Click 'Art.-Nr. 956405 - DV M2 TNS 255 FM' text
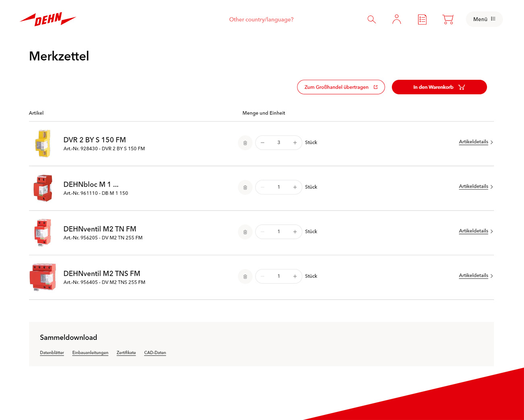This screenshot has height=420, width=524. pyautogui.click(x=104, y=282)
